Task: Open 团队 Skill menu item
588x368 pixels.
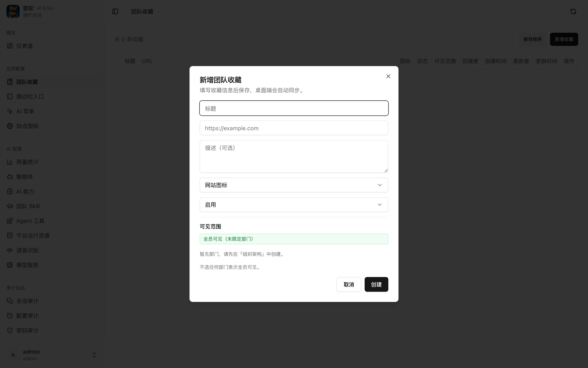Action: (52, 206)
